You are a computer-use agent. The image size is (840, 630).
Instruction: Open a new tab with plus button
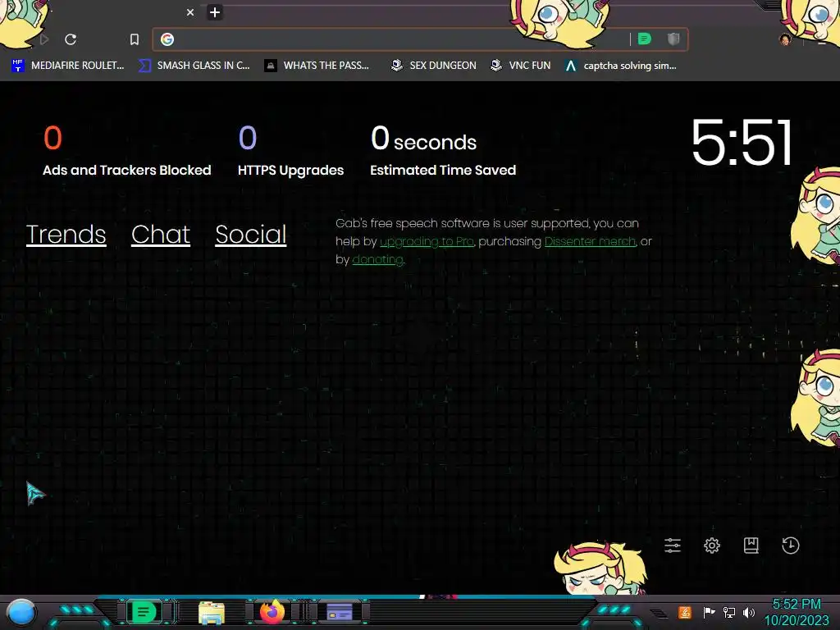214,11
